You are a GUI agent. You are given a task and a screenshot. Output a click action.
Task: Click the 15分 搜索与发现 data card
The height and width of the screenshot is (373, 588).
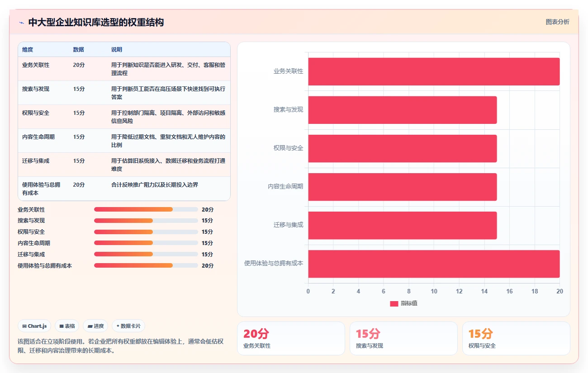pos(403,338)
